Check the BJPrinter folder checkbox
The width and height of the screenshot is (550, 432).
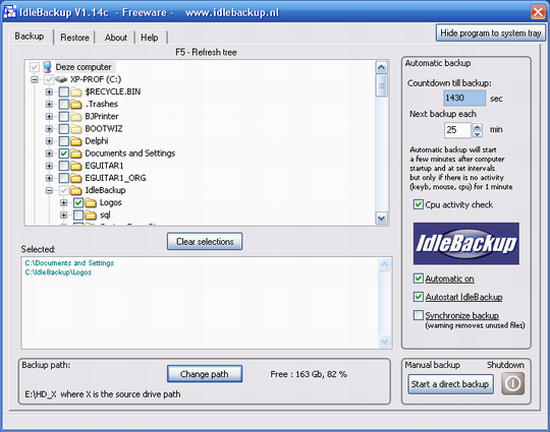(63, 116)
